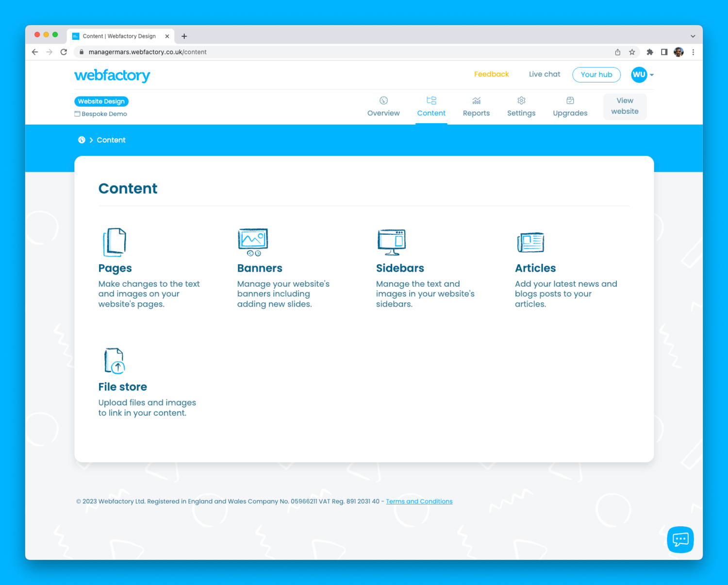
Task: Go to the Reports tab
Action: point(476,107)
